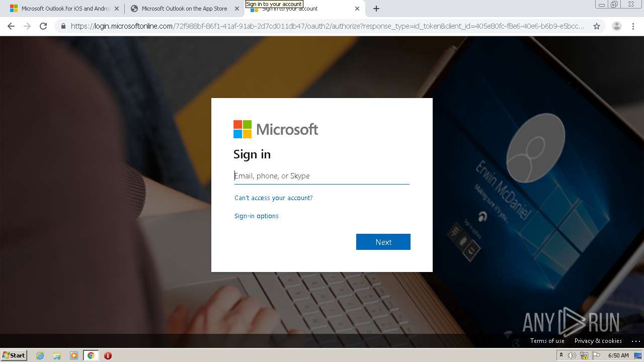Select the Chrome taskbar button
644x362 pixels.
(91, 355)
